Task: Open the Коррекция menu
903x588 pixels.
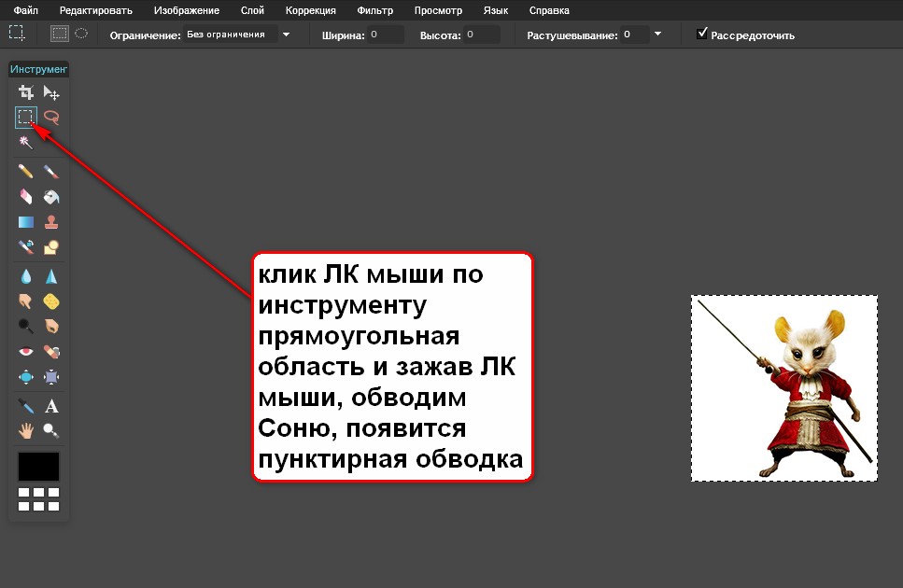Action: click(x=313, y=11)
